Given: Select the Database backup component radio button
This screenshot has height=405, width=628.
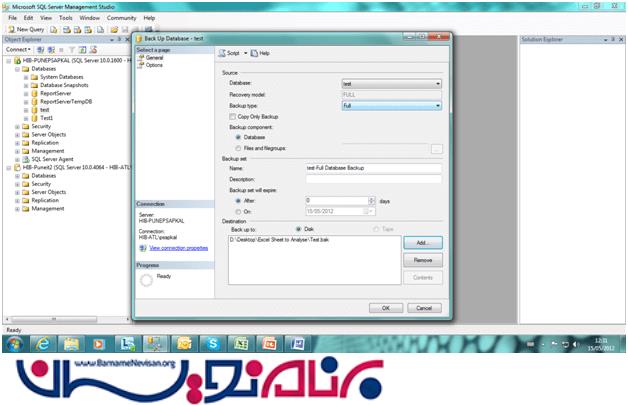Looking at the screenshot, I should 238,137.
